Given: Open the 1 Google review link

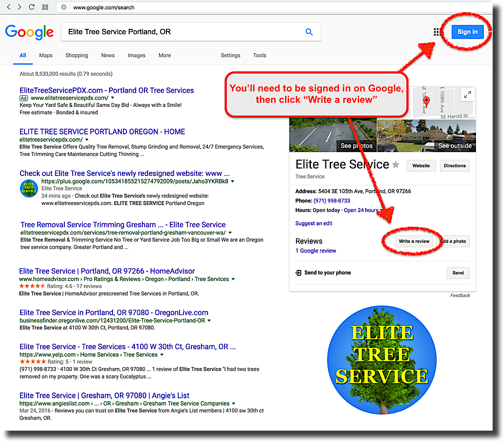Looking at the screenshot, I should coord(316,251).
